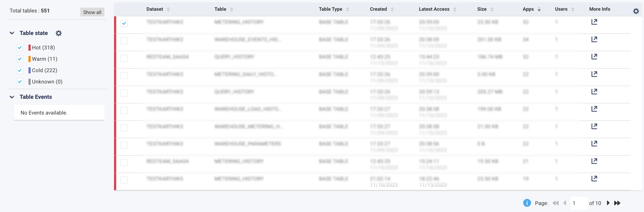644x212 pixels.
Task: Toggle the Warm table state checkbox
Action: 20,59
